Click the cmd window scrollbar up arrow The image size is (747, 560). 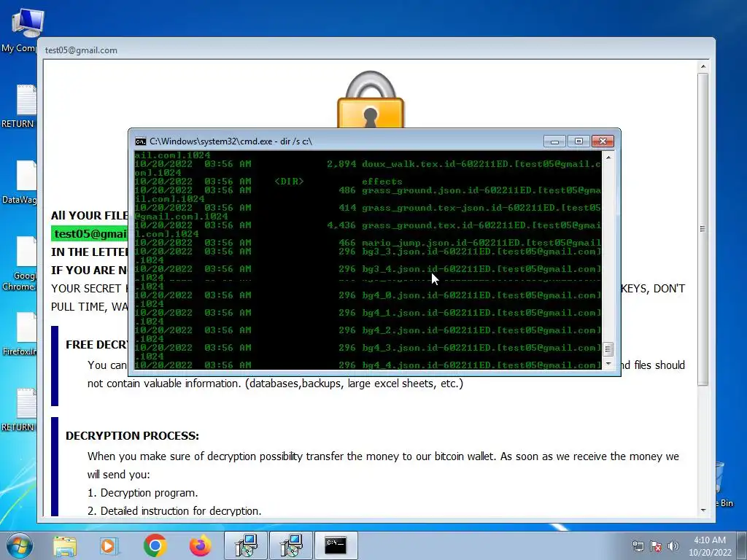[x=608, y=157]
